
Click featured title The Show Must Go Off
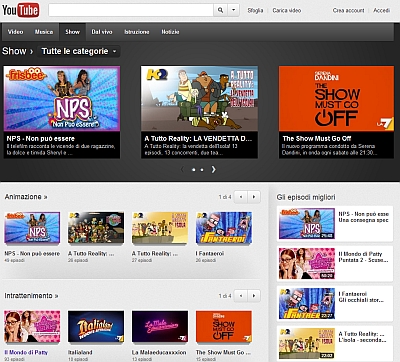point(317,138)
